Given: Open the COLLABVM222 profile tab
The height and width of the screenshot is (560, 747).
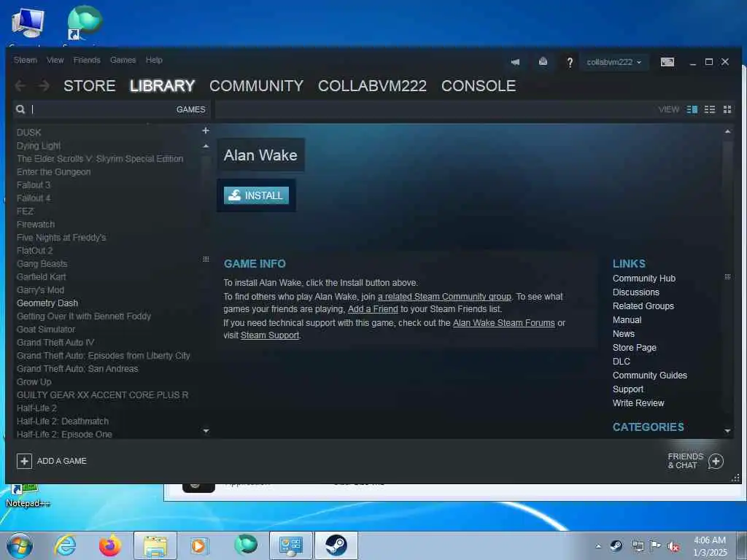Looking at the screenshot, I should pos(373,86).
